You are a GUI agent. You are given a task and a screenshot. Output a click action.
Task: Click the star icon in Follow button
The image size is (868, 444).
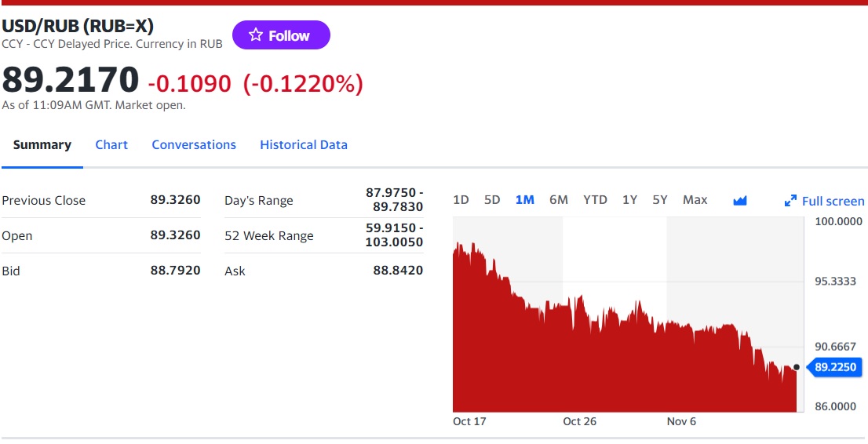tap(256, 35)
